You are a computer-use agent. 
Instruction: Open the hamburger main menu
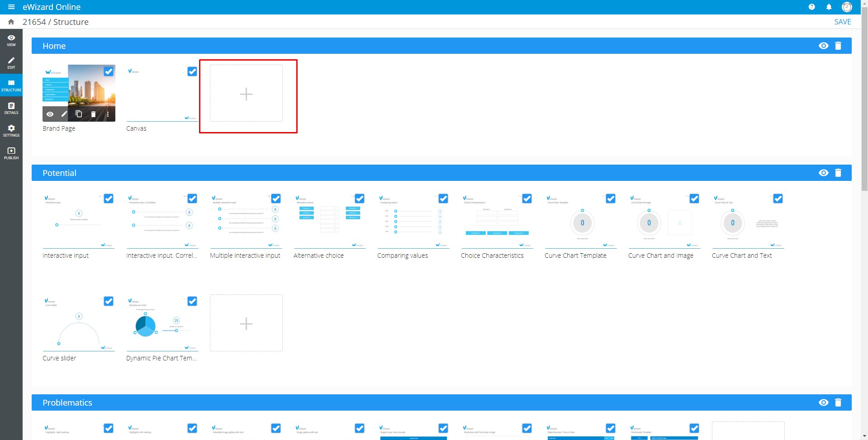[11, 7]
